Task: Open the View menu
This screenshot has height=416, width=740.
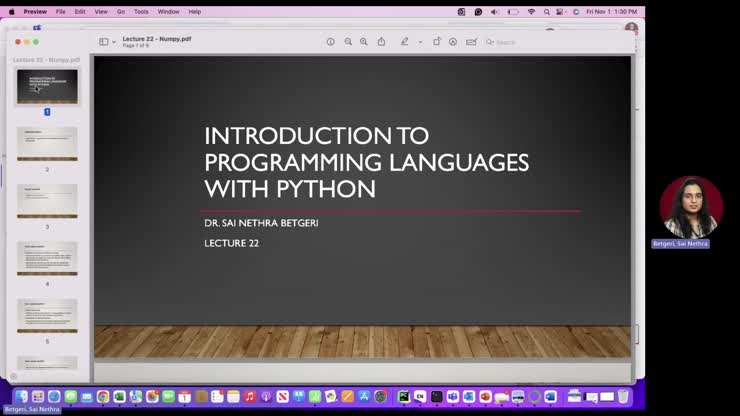Action: (101, 12)
